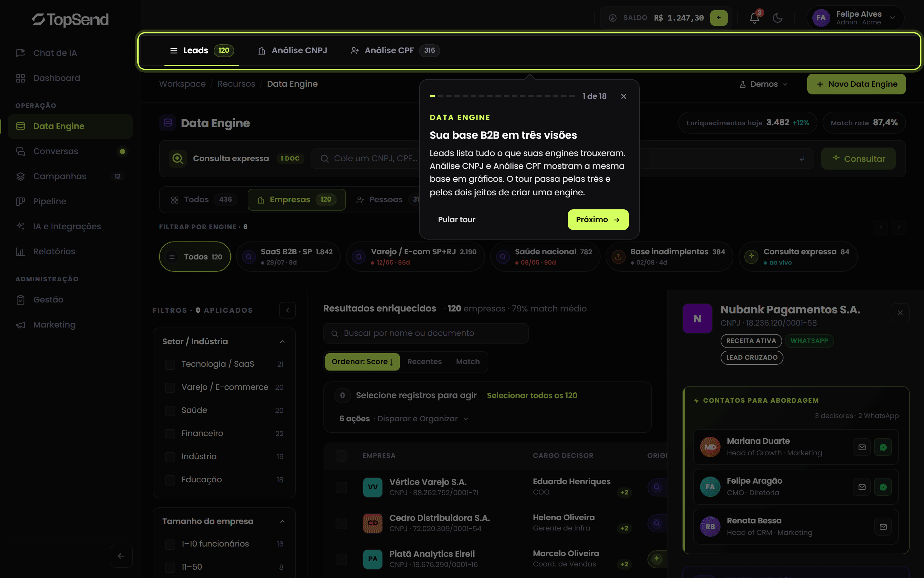This screenshot has height=578, width=924.
Task: Check 1–10 funcionários filter
Action: 170,544
